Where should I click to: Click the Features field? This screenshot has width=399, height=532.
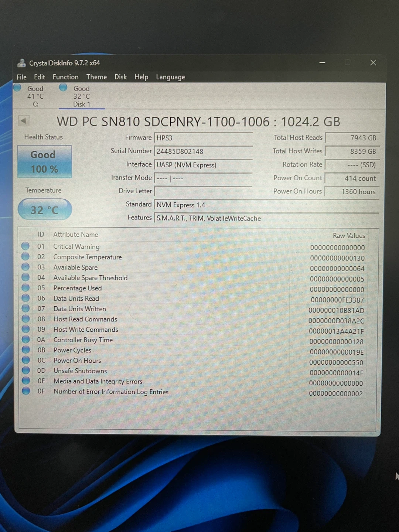click(x=266, y=218)
